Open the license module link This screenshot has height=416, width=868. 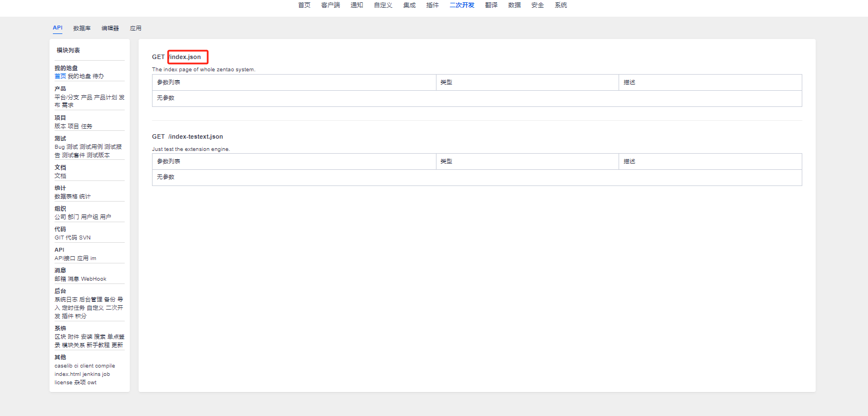pos(63,383)
